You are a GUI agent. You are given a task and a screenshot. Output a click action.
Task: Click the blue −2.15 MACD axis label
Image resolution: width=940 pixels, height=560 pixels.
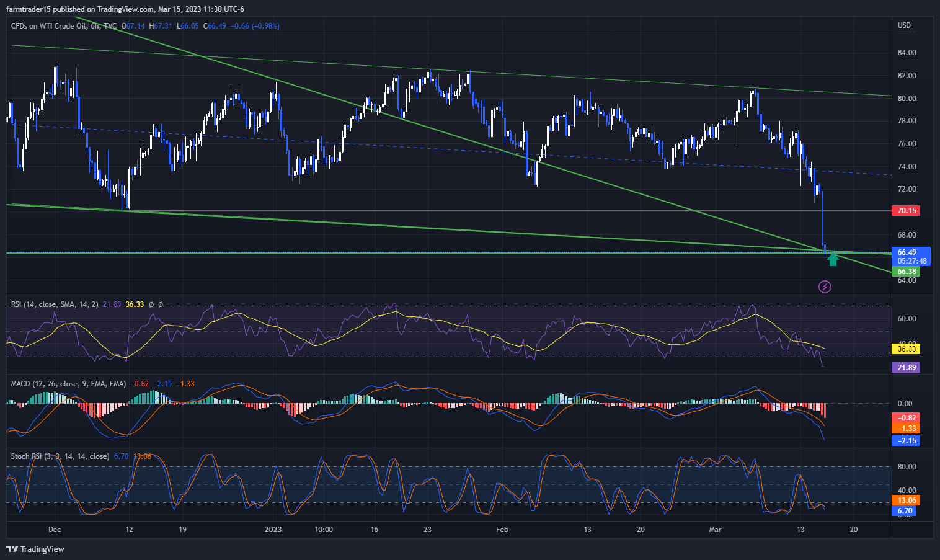[905, 441]
